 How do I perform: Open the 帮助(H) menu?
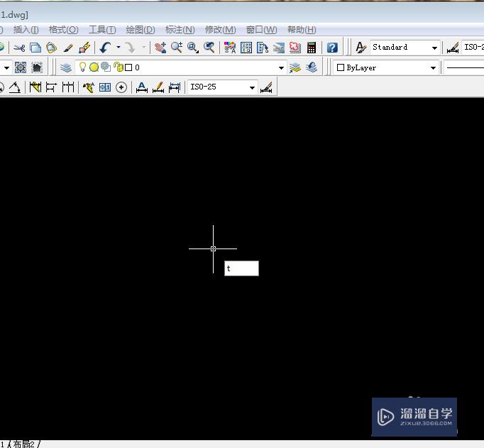pos(302,30)
